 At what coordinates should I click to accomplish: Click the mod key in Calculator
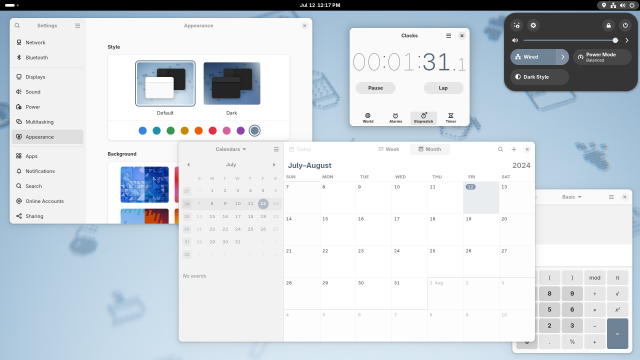(595, 278)
